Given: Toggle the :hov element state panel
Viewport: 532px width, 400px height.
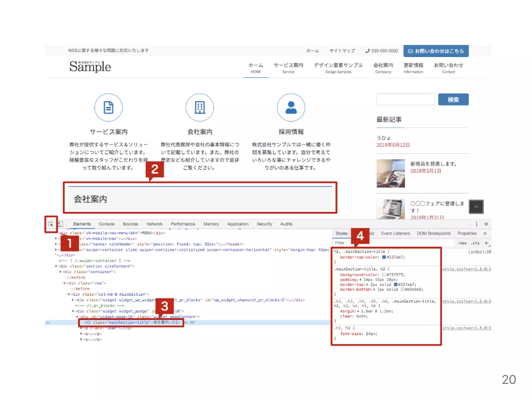Looking at the screenshot, I should point(462,243).
